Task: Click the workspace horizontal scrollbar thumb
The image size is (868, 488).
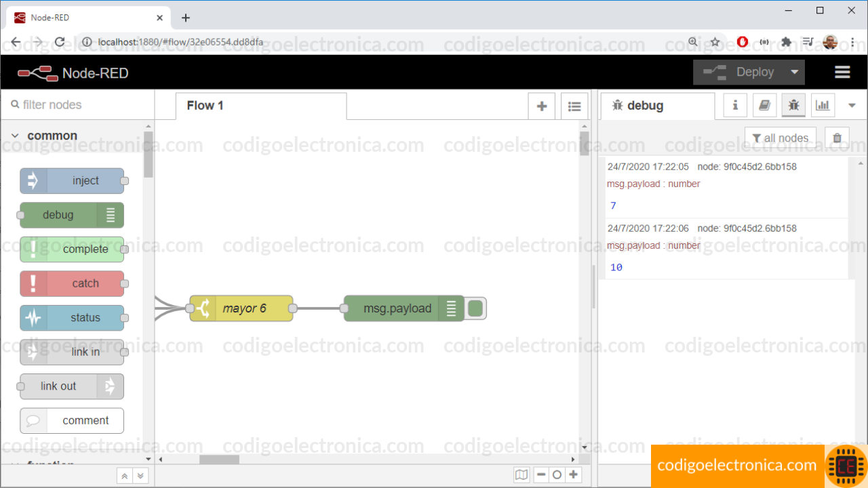Action: click(x=218, y=460)
